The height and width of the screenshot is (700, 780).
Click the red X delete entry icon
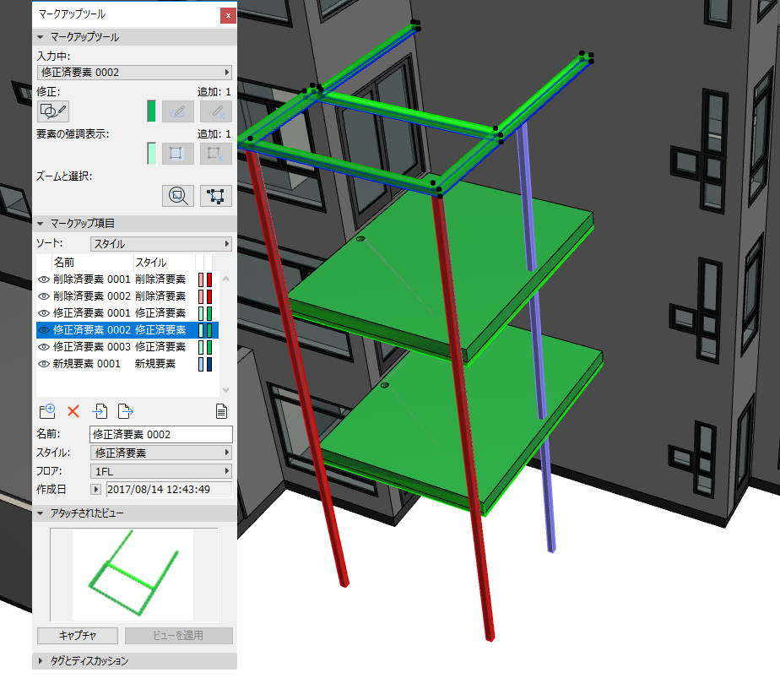(73, 411)
